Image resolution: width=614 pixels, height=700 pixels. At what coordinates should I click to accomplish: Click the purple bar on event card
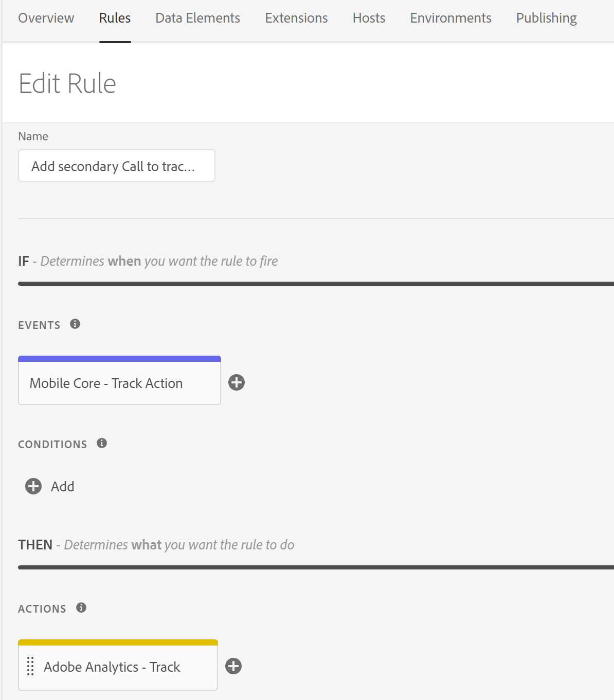(119, 359)
